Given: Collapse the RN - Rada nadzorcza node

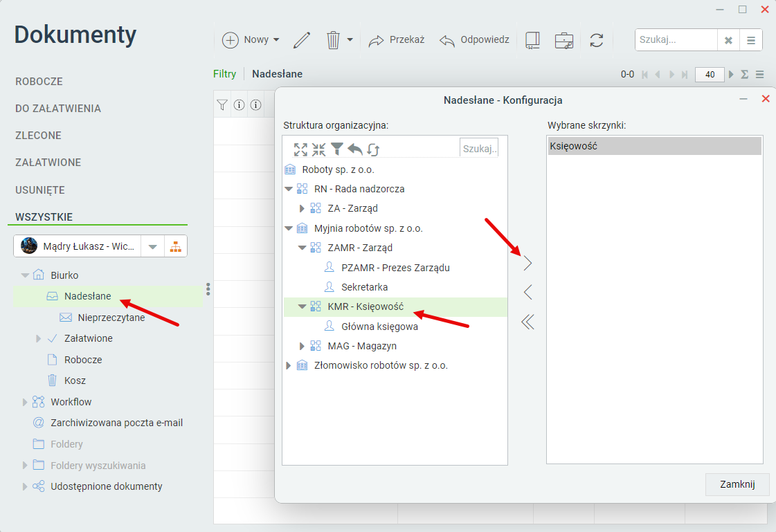Looking at the screenshot, I should (289, 189).
